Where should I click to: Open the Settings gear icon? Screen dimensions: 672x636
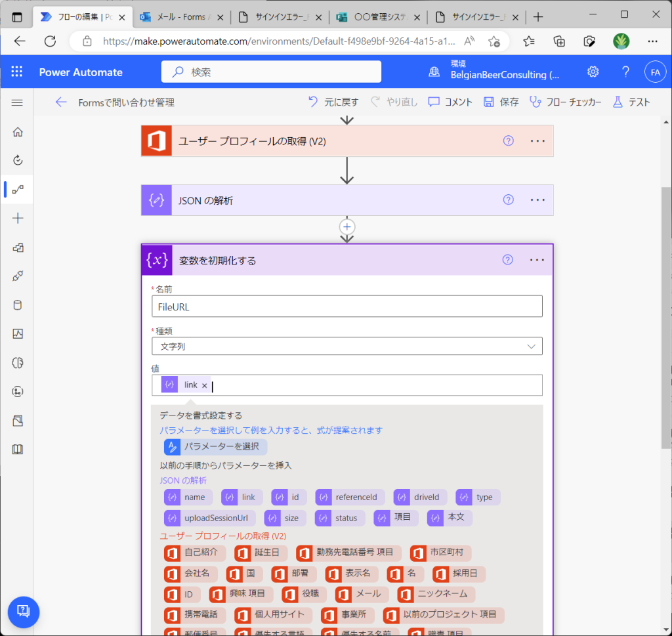pyautogui.click(x=593, y=72)
